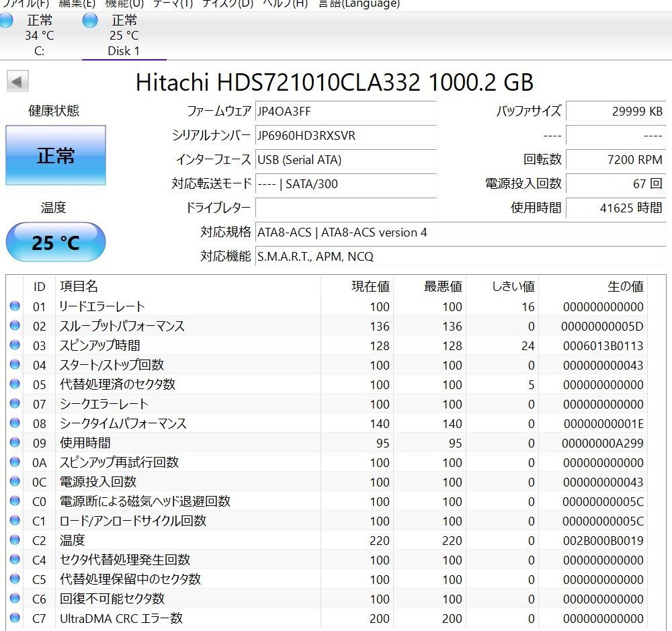The width and height of the screenshot is (672, 631).
Task: Open the ヘルプ(H) menu
Action: tap(285, 4)
